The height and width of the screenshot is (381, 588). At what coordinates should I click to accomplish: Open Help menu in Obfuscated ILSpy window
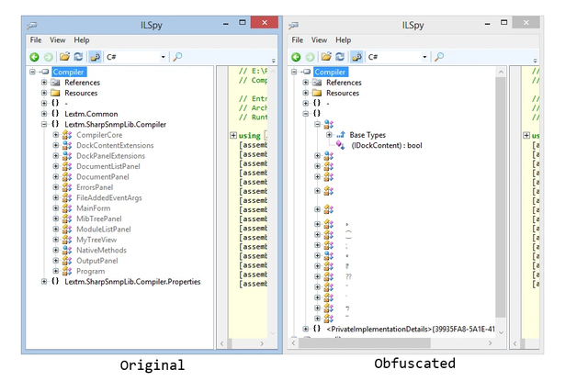coord(343,40)
